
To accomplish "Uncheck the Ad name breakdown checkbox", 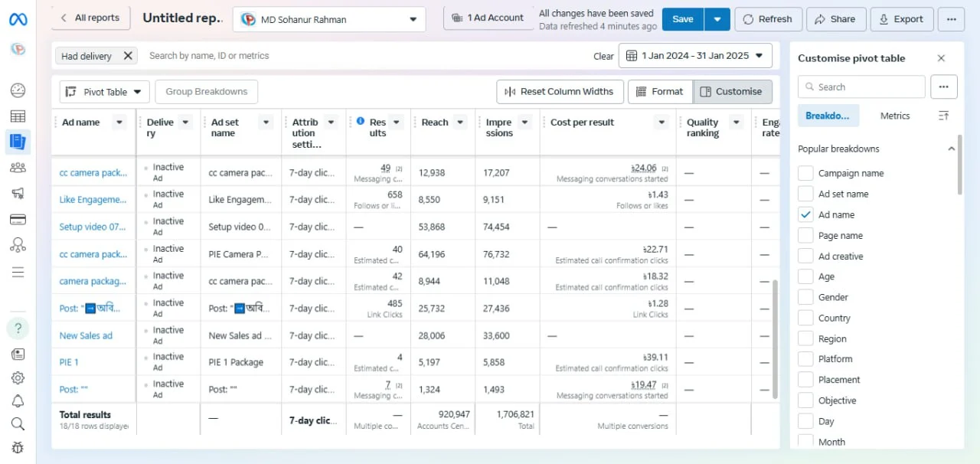I will tap(805, 214).
